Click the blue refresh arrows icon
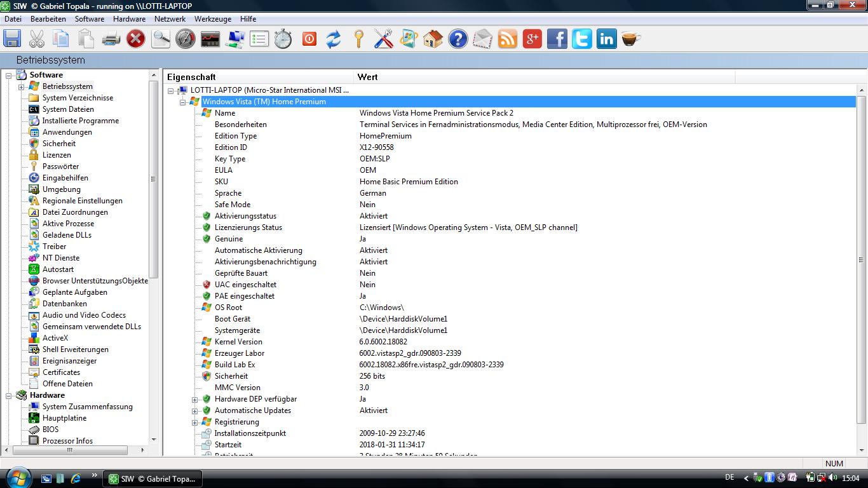The height and width of the screenshot is (488, 868). [334, 39]
